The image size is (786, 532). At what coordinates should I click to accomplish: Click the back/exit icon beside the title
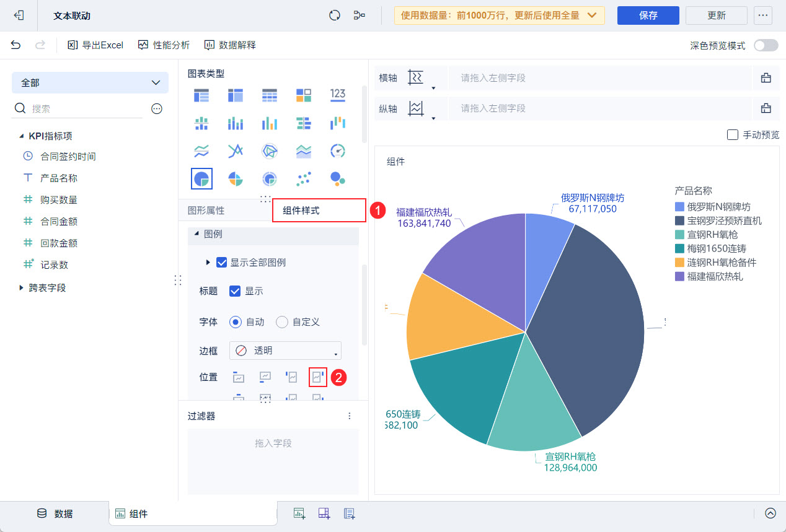[x=19, y=15]
